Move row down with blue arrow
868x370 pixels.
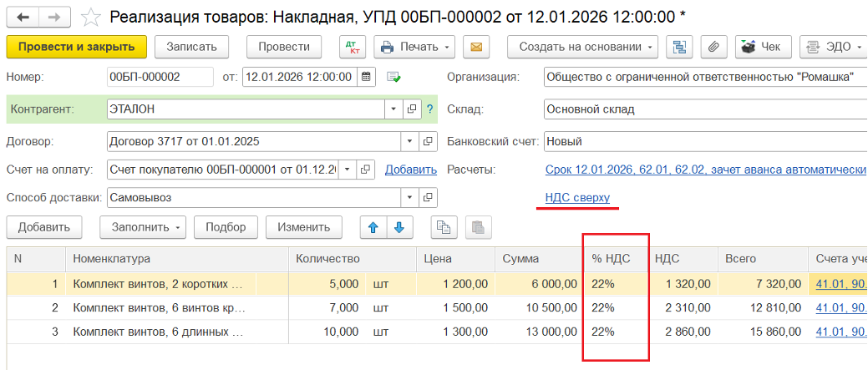(398, 226)
